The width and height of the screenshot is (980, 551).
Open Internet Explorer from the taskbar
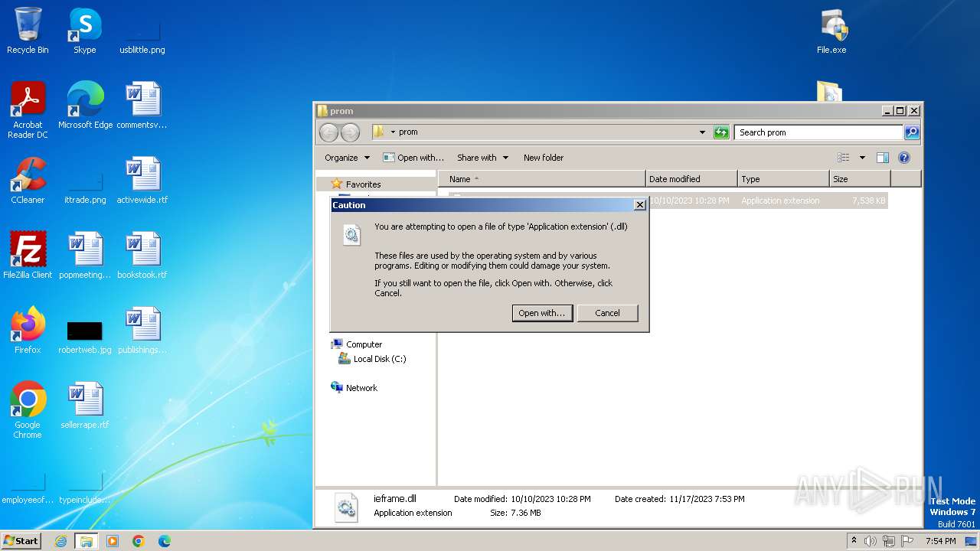[x=61, y=541]
